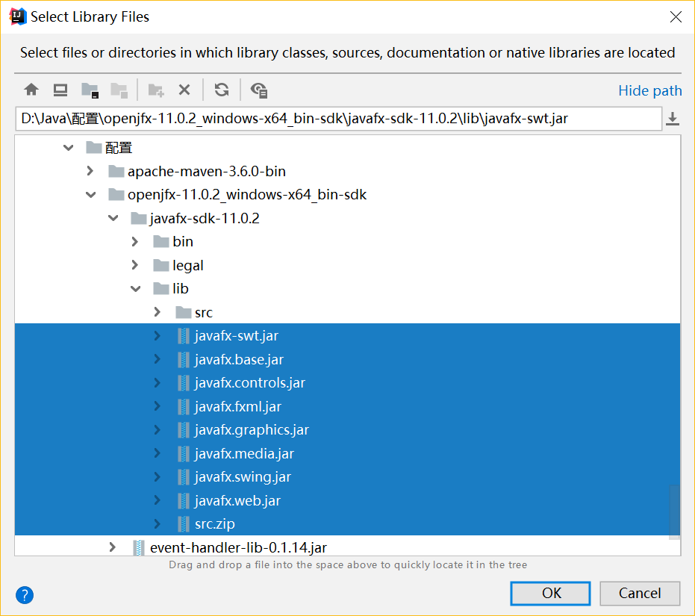Viewport: 695px width, 616px height.
Task: Click the Home directory icon
Action: click(x=31, y=90)
